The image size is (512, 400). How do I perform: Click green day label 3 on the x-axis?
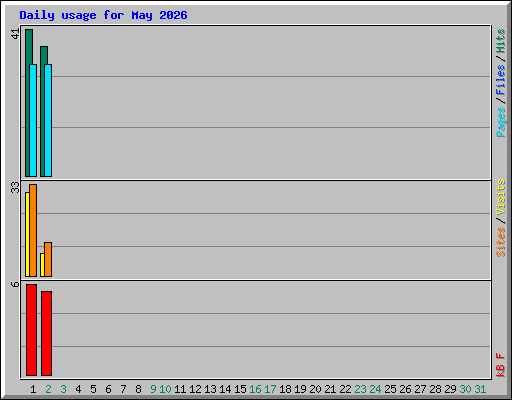tap(63, 389)
